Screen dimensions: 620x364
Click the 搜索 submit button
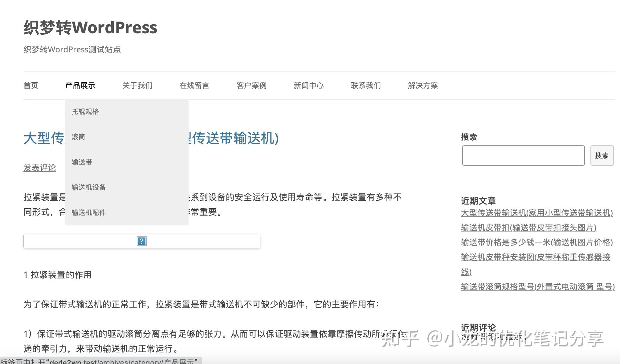click(x=602, y=156)
